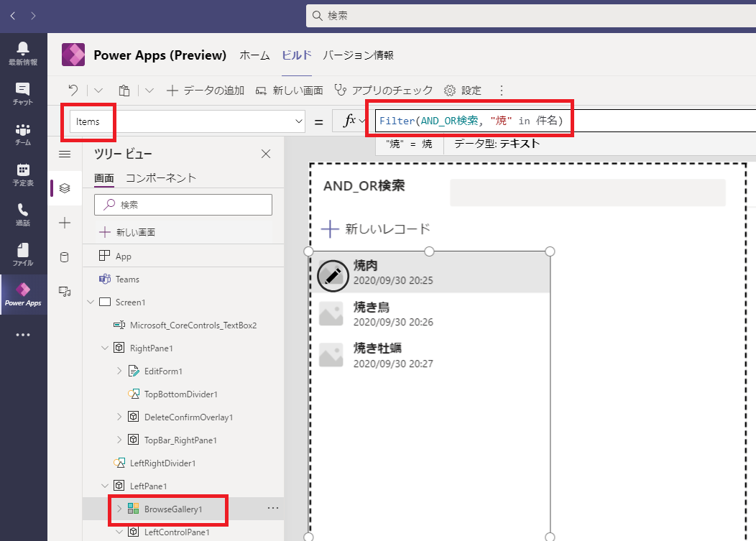
Task: Open the 通話 calls icon
Action: [x=23, y=215]
